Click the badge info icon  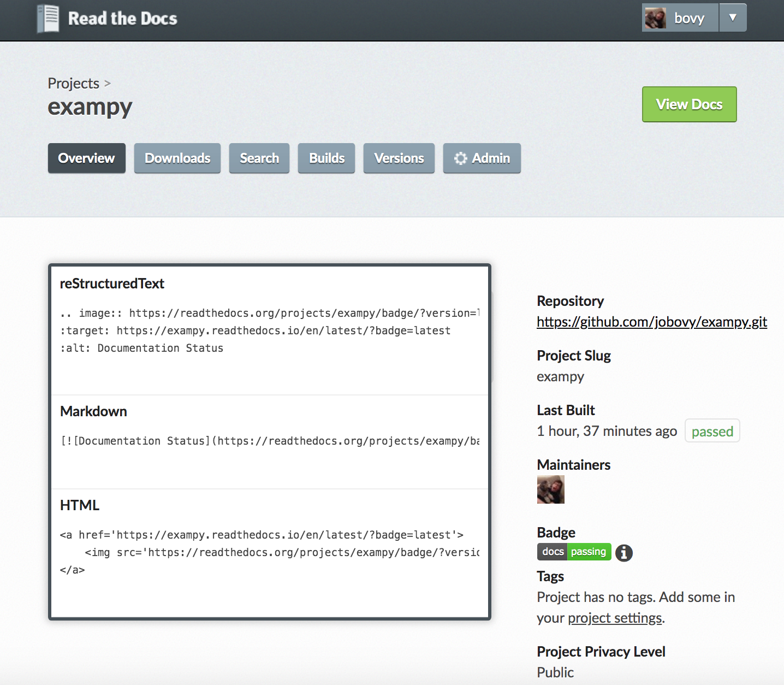point(624,553)
